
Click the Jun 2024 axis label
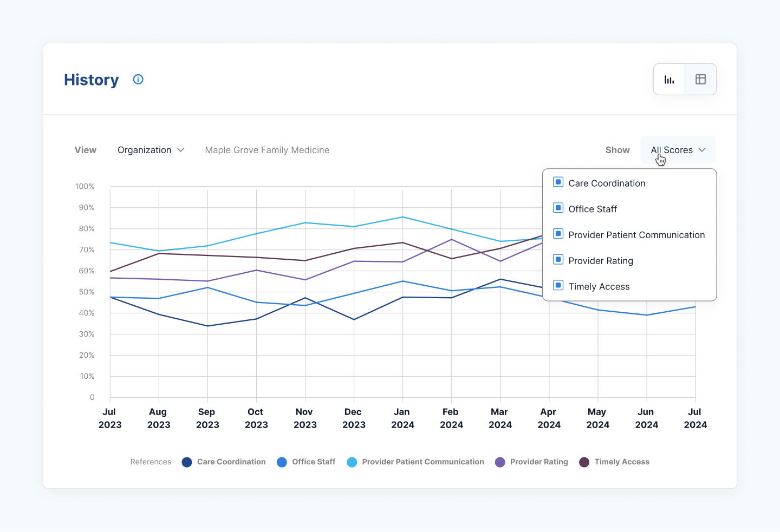pyautogui.click(x=646, y=418)
